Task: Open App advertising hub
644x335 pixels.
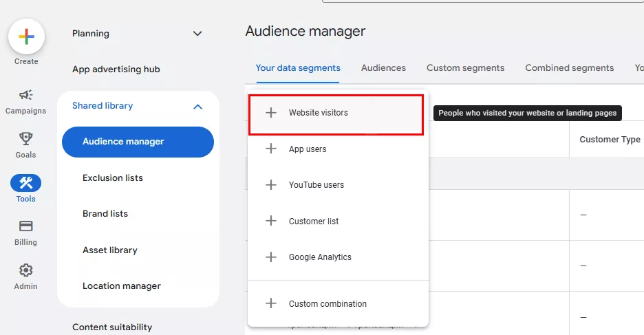Action: pos(116,69)
